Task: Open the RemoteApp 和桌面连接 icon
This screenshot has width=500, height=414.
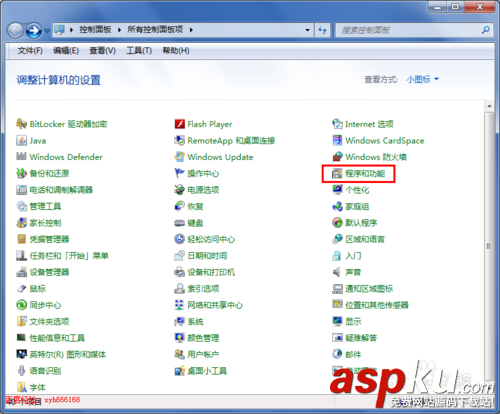Action: [179, 140]
